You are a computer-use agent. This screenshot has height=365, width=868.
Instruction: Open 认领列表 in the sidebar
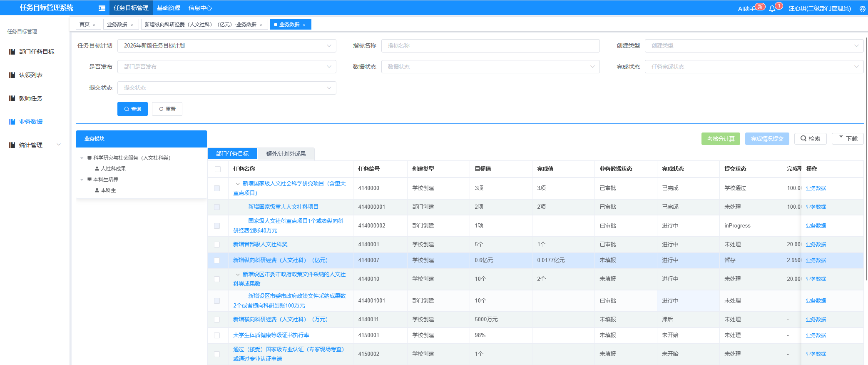31,75
